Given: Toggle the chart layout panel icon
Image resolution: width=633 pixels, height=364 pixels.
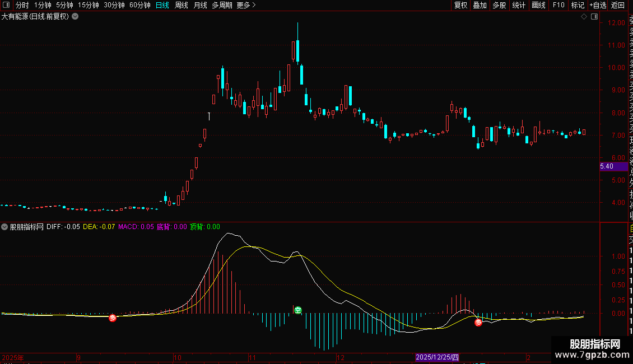Looking at the screenshot, I should tap(594, 17).
